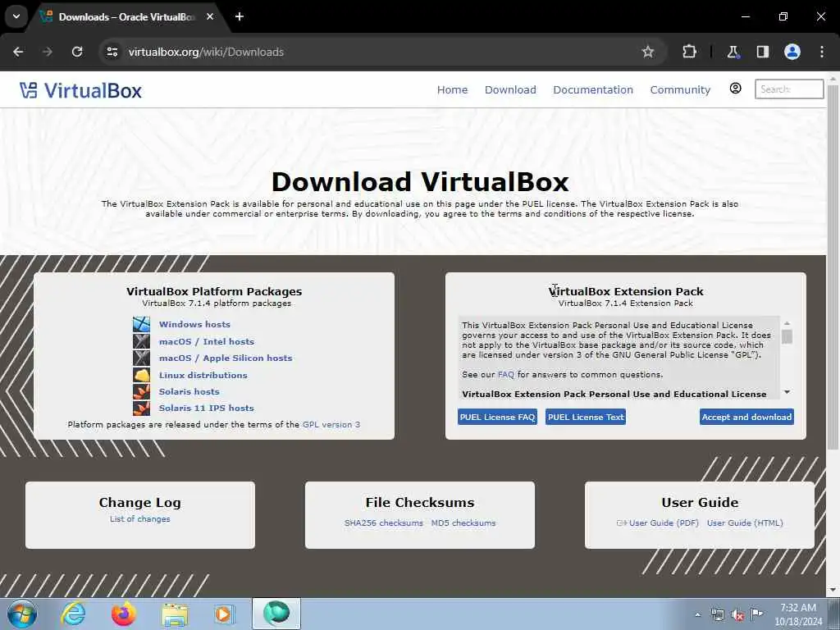Screen dimensions: 840x630
Task: Open the User Guide (PDF) link
Action: tap(663, 523)
